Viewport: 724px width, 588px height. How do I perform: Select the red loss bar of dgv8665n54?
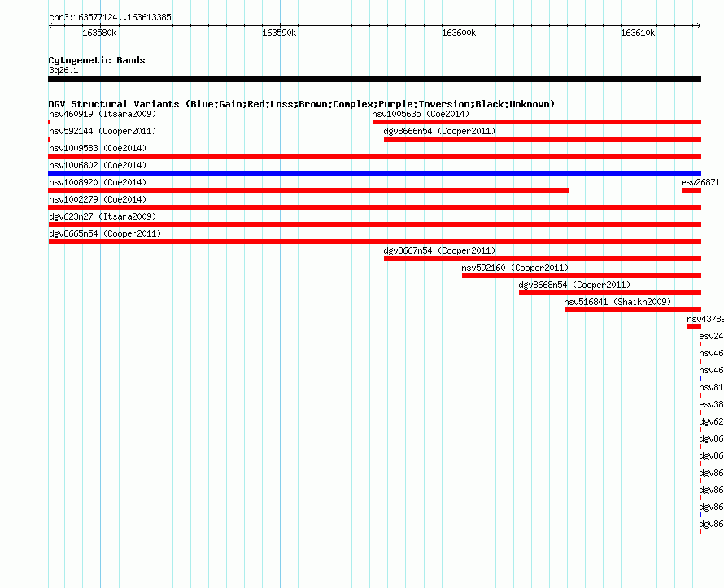click(374, 242)
